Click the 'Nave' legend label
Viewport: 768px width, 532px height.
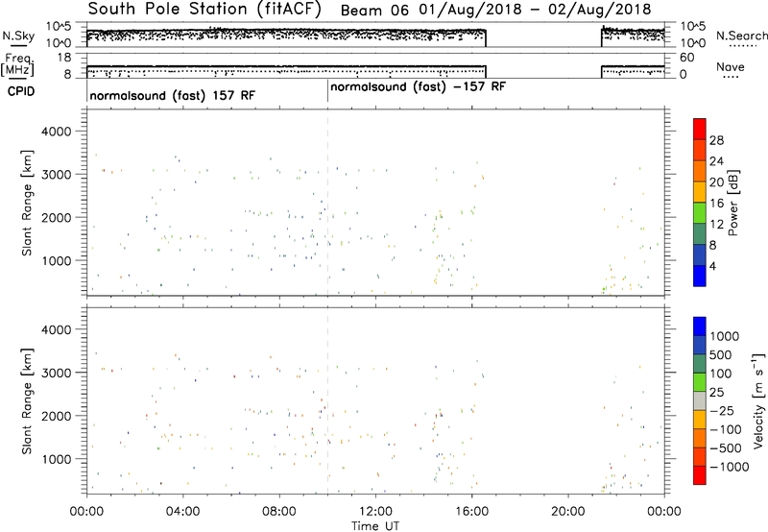730,66
